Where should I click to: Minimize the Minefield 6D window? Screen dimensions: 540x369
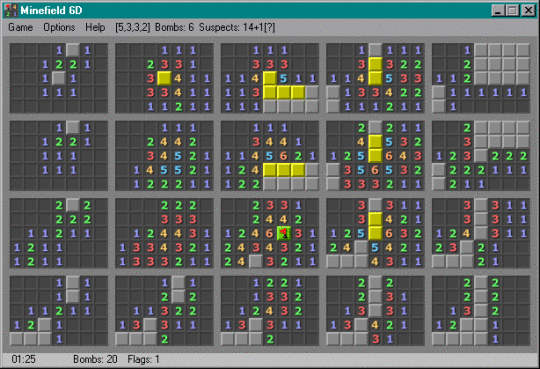(x=497, y=11)
